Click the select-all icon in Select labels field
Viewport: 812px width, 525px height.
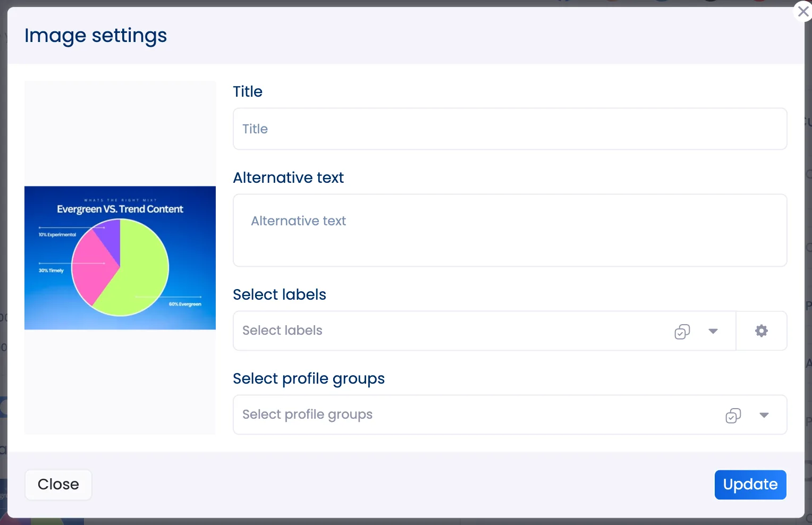(682, 332)
